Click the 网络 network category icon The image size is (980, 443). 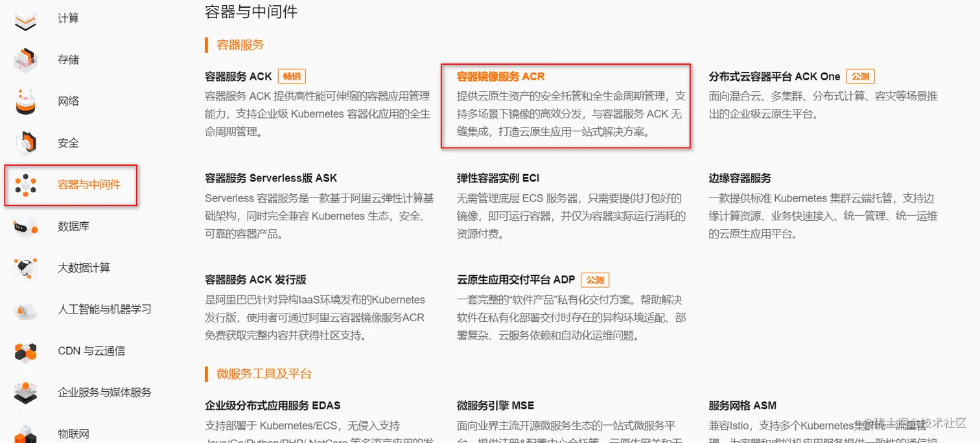coord(26,101)
